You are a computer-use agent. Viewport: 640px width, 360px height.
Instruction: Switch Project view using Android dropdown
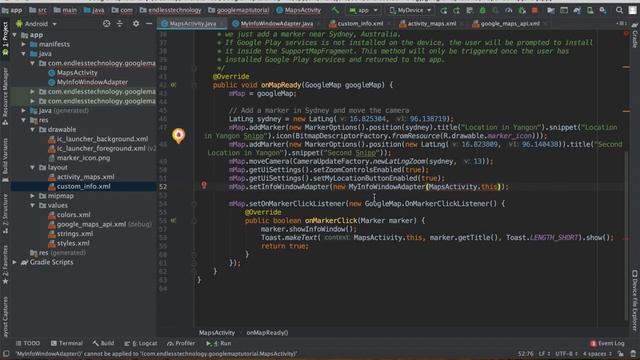36,24
